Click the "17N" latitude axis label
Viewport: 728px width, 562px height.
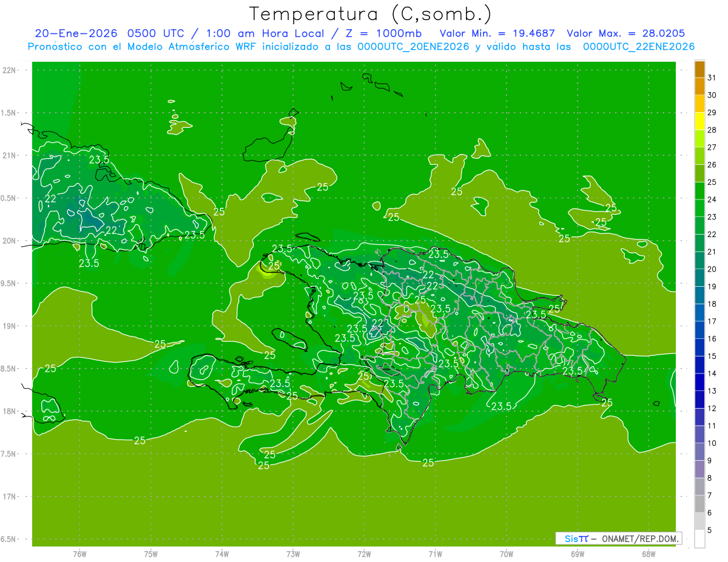[8, 497]
